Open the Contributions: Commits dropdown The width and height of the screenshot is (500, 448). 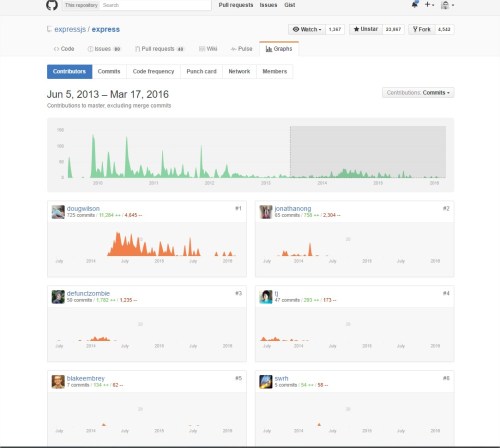click(x=418, y=93)
